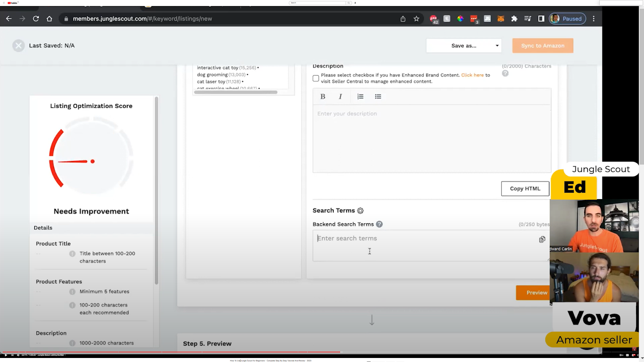Open info icon for Minimum 5 features
Image resolution: width=644 pixels, height=362 pixels.
click(72, 292)
